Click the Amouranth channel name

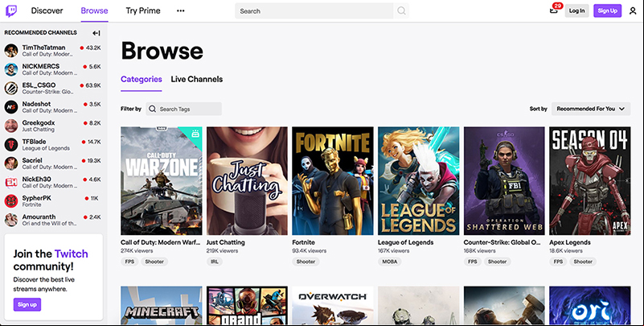(39, 217)
